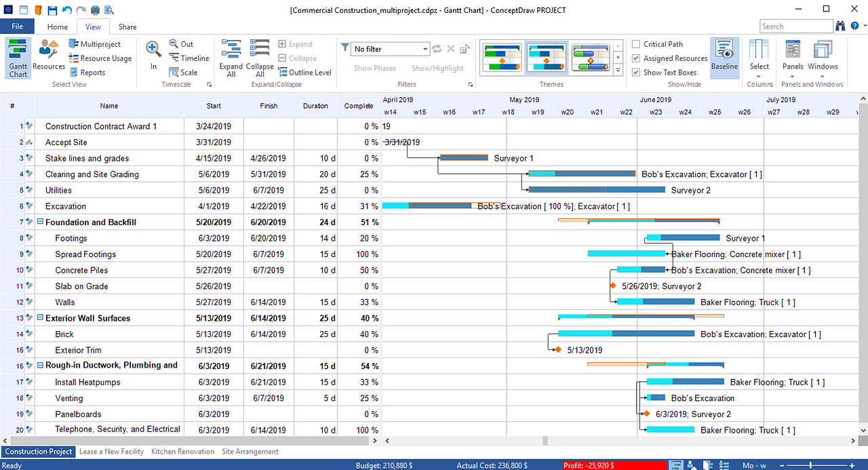The image size is (868, 470).
Task: Uncheck Show Text Boxes checkbox
Action: [x=636, y=73]
